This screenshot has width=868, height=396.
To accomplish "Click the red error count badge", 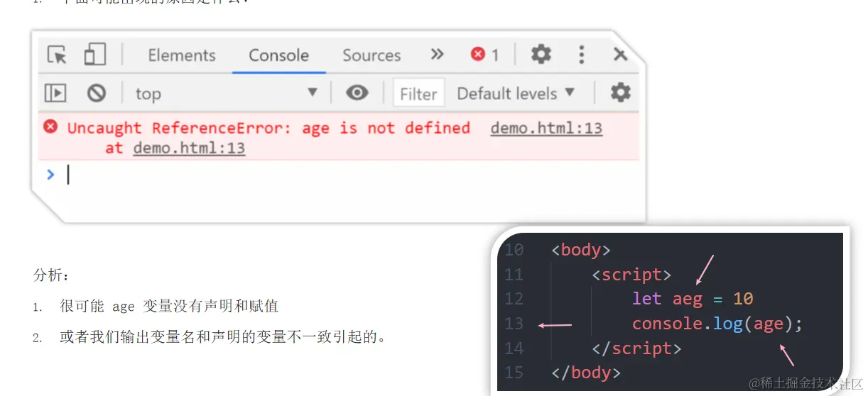I will [485, 55].
